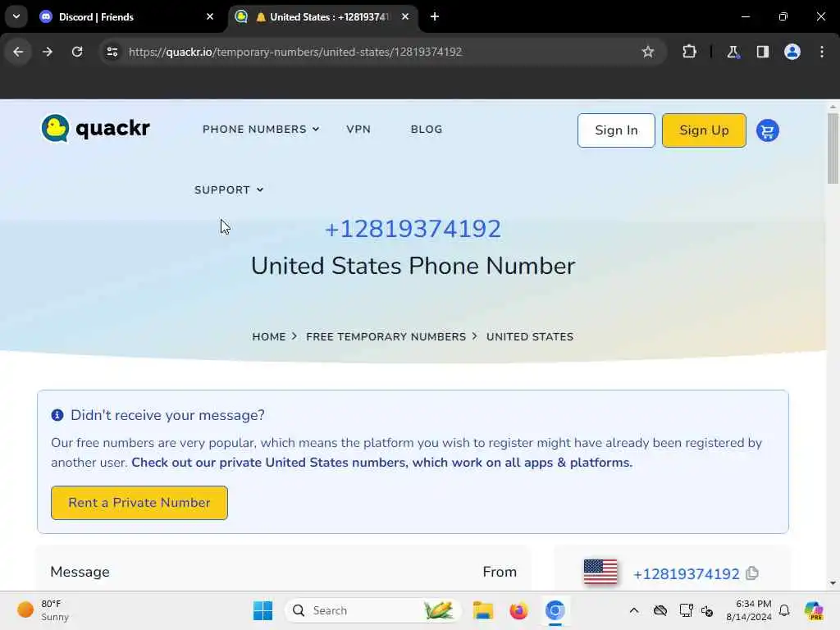The image size is (840, 630).
Task: Follow private United States numbers link
Action: point(382,463)
